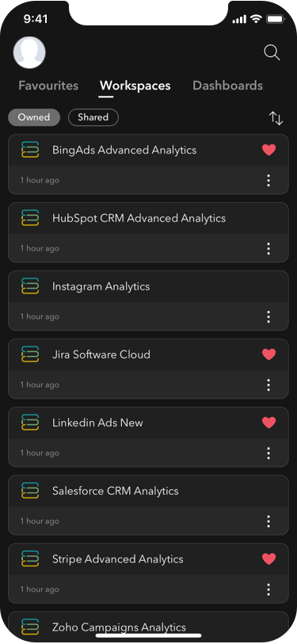Open the search magnifier icon

272,53
